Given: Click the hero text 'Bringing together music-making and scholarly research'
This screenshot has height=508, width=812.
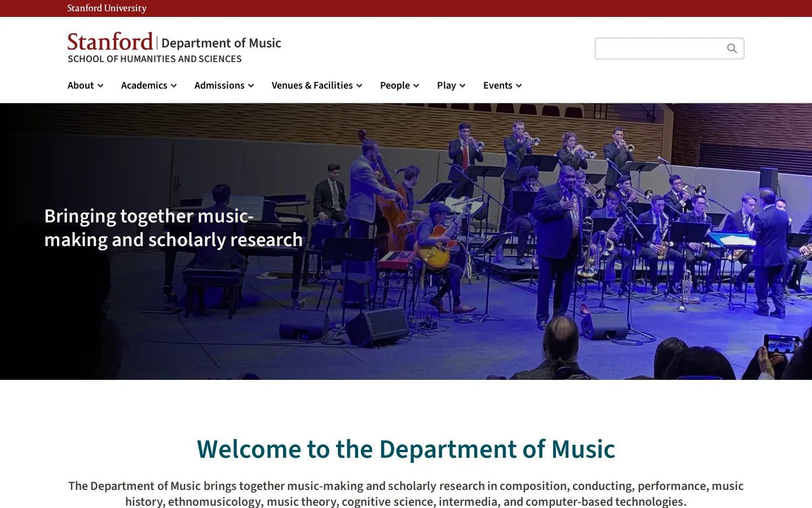Looking at the screenshot, I should (174, 227).
